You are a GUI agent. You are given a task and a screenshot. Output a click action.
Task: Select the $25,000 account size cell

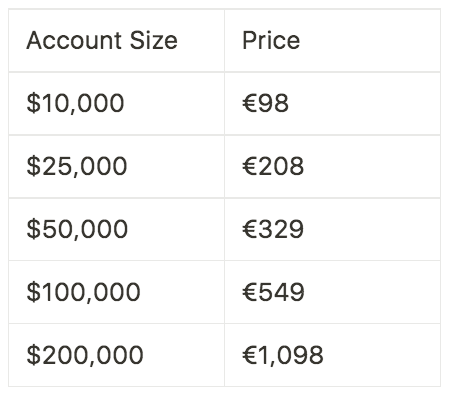tap(116, 166)
